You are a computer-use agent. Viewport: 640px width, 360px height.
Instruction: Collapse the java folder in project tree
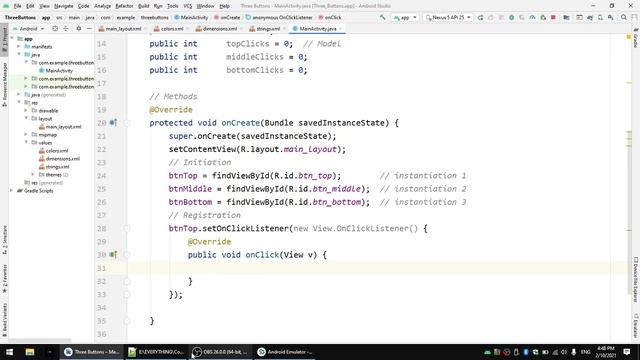click(x=19, y=54)
